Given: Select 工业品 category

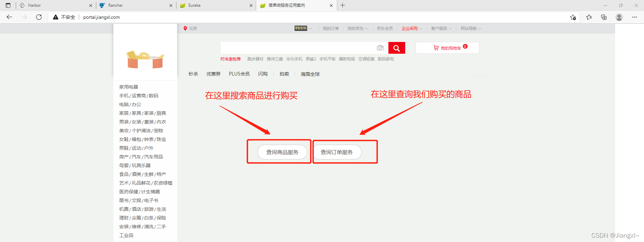Looking at the screenshot, I should 126,235.
